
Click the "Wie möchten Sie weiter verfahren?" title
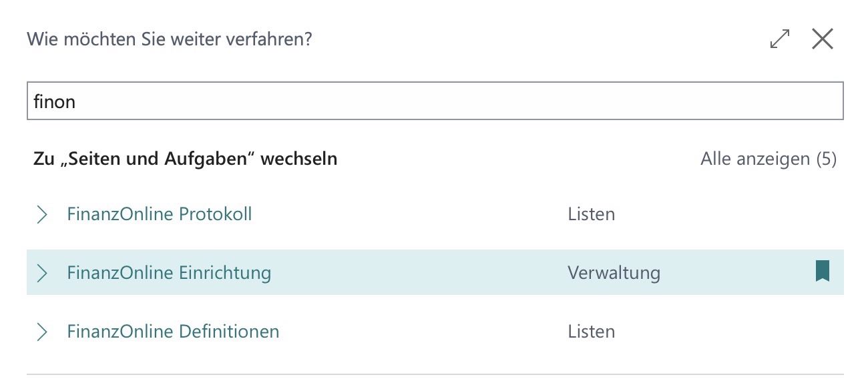click(x=170, y=39)
